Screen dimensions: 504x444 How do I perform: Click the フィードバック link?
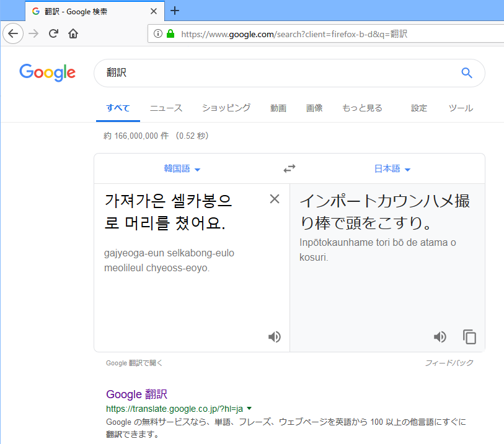click(x=449, y=363)
